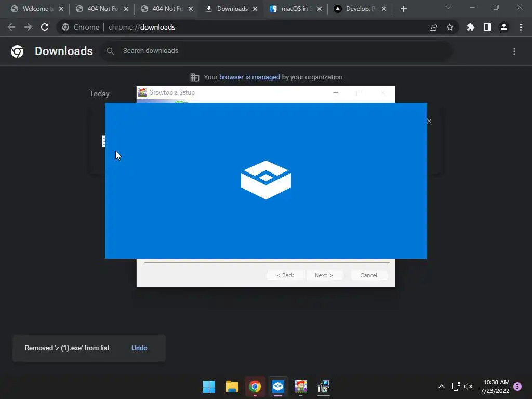Click the installer setup taskbar icon
The width and height of the screenshot is (532, 399).
point(324,387)
